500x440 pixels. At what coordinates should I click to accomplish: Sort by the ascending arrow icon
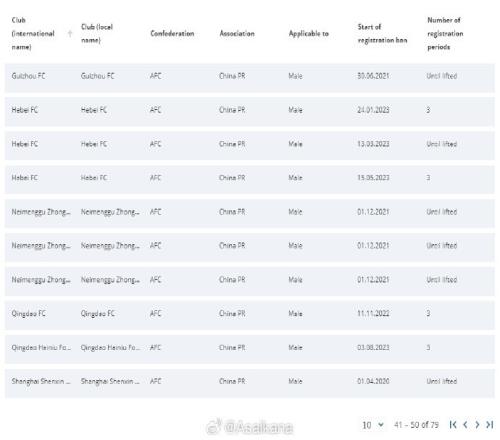[x=70, y=33]
